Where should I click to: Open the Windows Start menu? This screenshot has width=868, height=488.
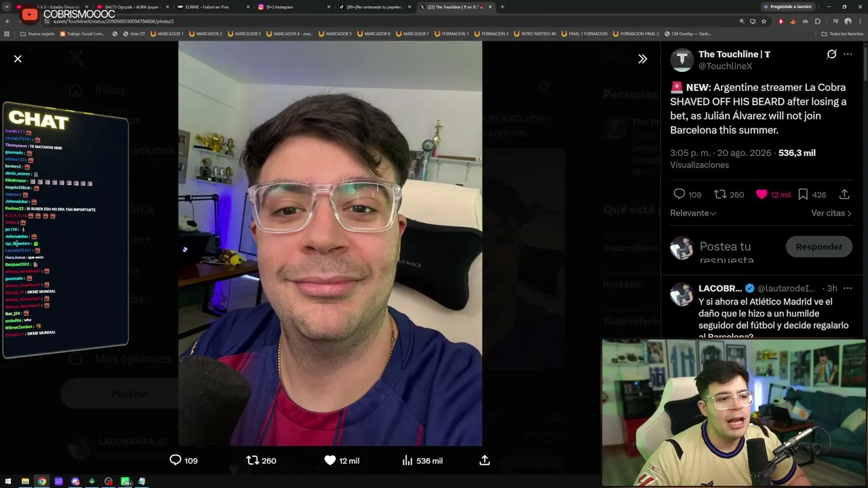pyautogui.click(x=8, y=481)
